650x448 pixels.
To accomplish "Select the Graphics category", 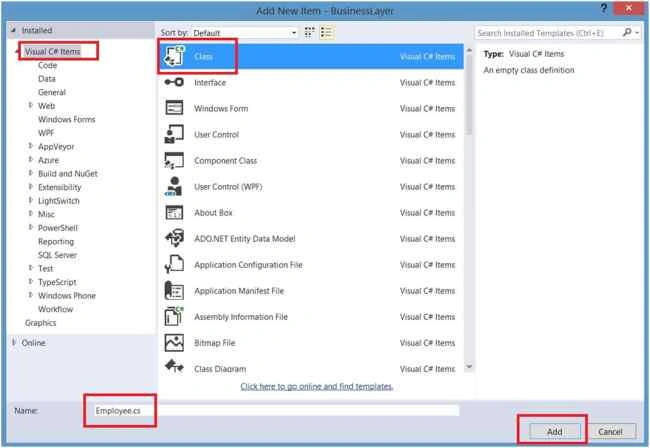I will point(40,322).
